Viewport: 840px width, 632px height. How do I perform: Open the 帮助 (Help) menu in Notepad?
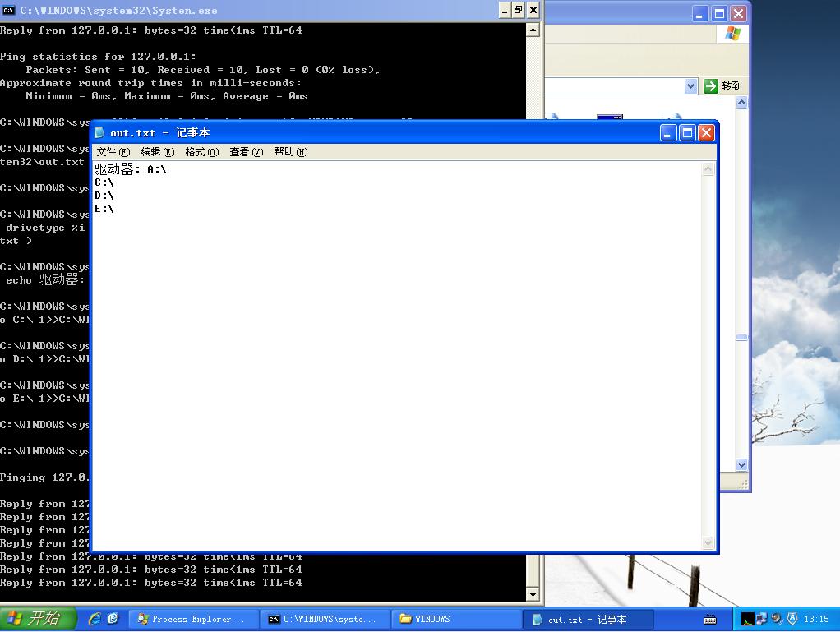(290, 152)
